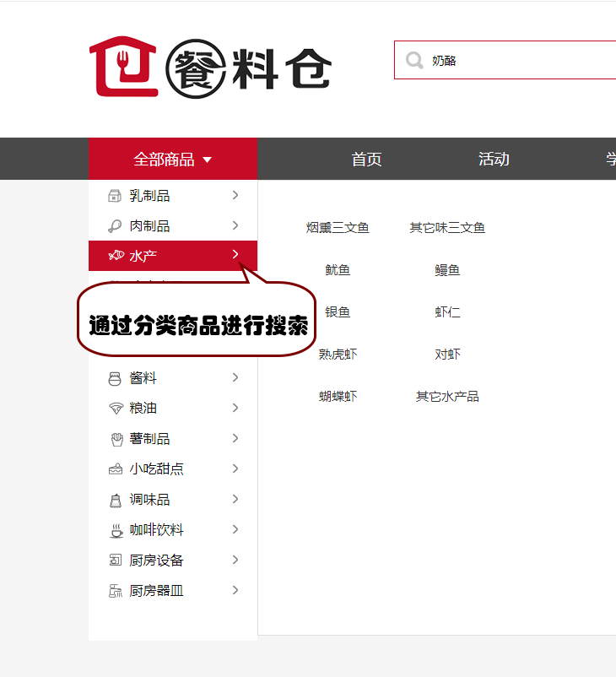The height and width of the screenshot is (677, 616).
Task: Click the icon beside 粮油
Action: coord(116,409)
